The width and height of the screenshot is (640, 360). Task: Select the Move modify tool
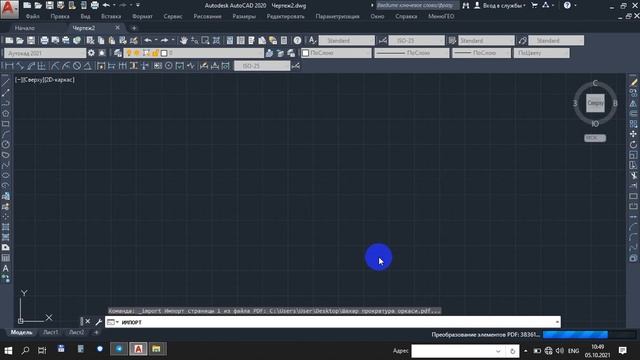click(x=633, y=134)
